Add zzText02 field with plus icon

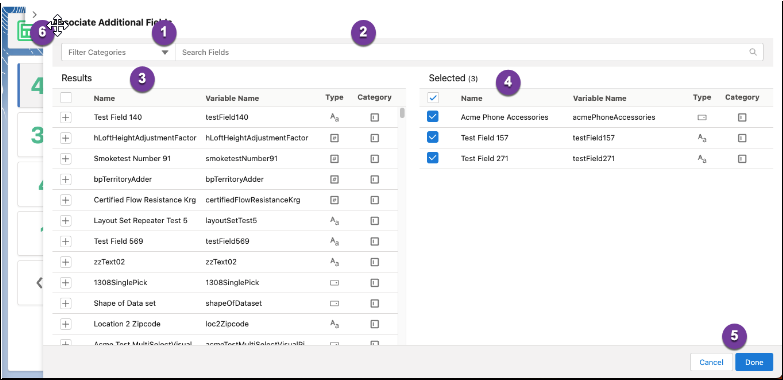[66, 262]
